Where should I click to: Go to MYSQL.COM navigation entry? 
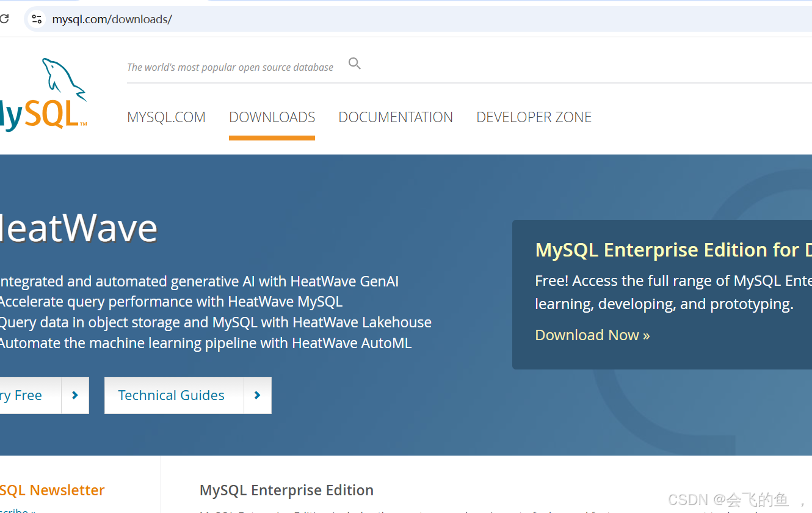(x=166, y=117)
